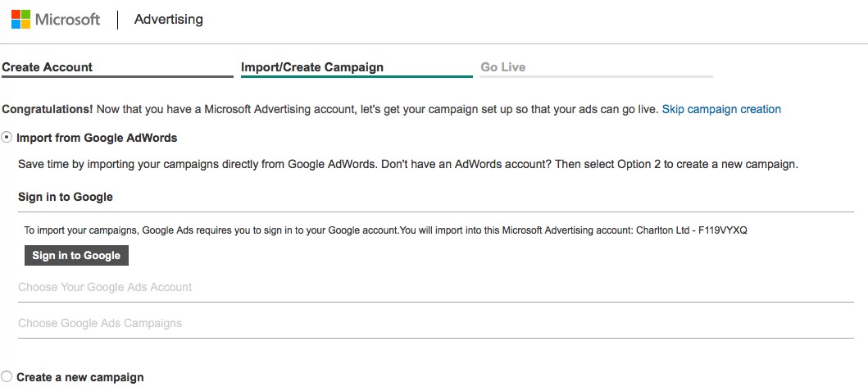Viewport: 868px width, 387px height.
Task: Choose the Create a new campaign radio button
Action: click(7, 377)
